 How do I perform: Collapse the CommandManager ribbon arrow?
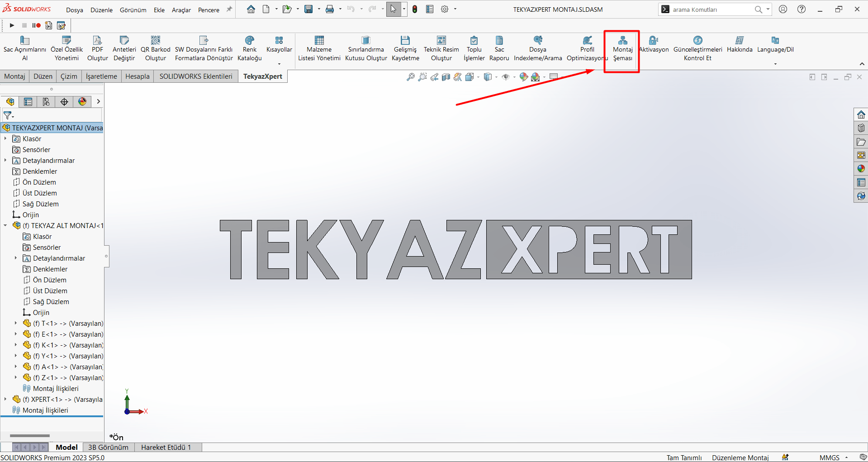click(x=862, y=64)
